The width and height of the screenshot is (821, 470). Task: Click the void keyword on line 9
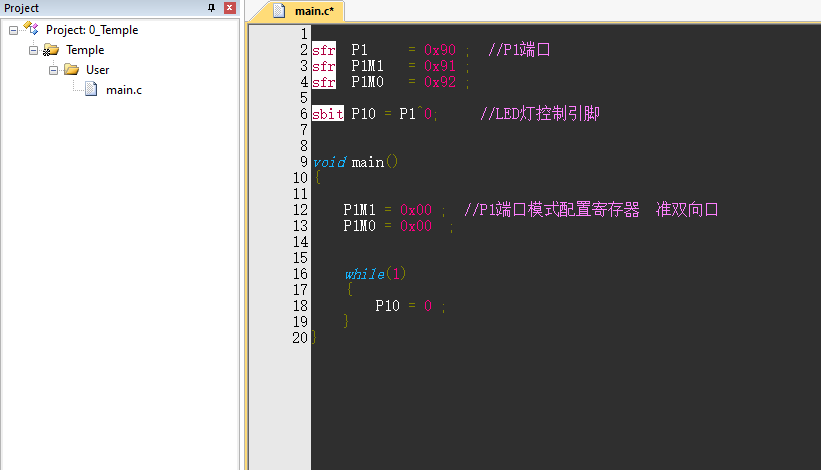point(329,162)
